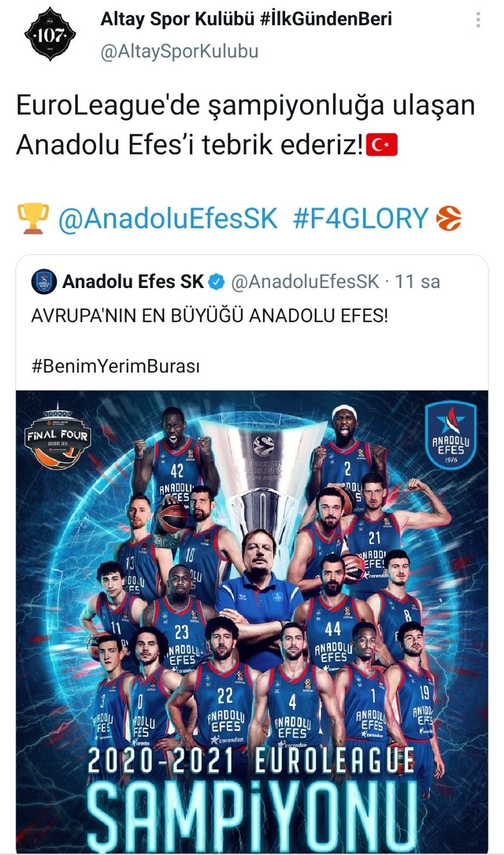Open the #F4GLORY hashtag
Viewport: 504px width, 855px height.
(x=361, y=219)
